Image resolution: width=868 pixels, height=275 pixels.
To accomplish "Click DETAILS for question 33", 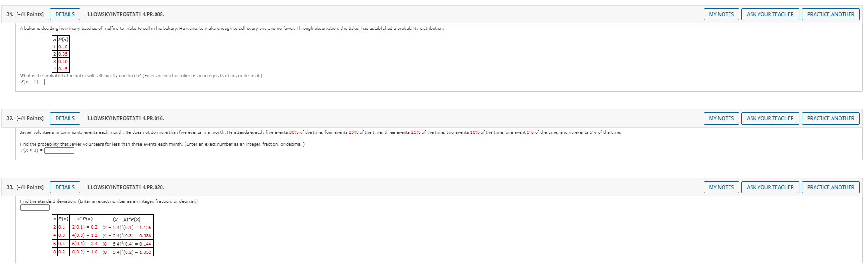I will [64, 187].
